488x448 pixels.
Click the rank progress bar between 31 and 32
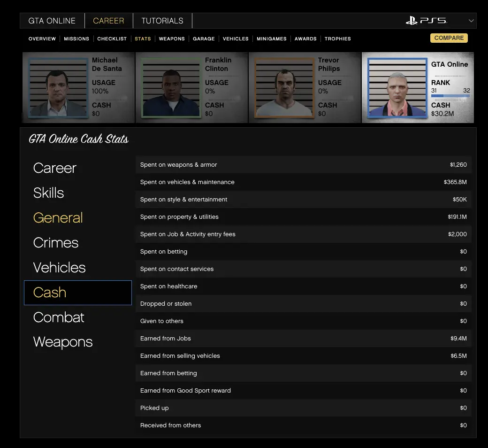pyautogui.click(x=450, y=96)
